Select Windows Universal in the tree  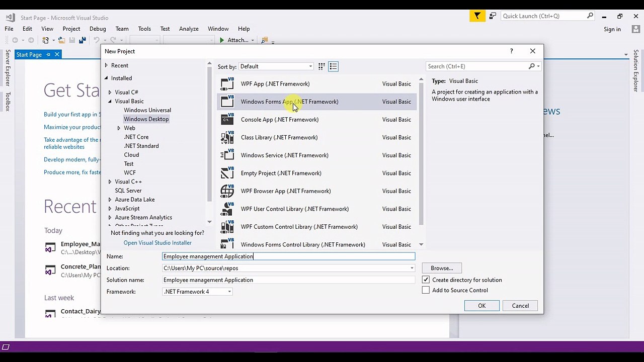point(147,110)
